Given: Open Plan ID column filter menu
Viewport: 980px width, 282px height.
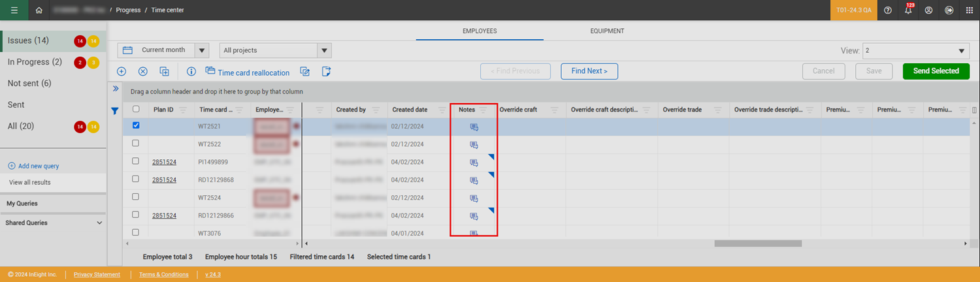Looking at the screenshot, I should pos(183,110).
